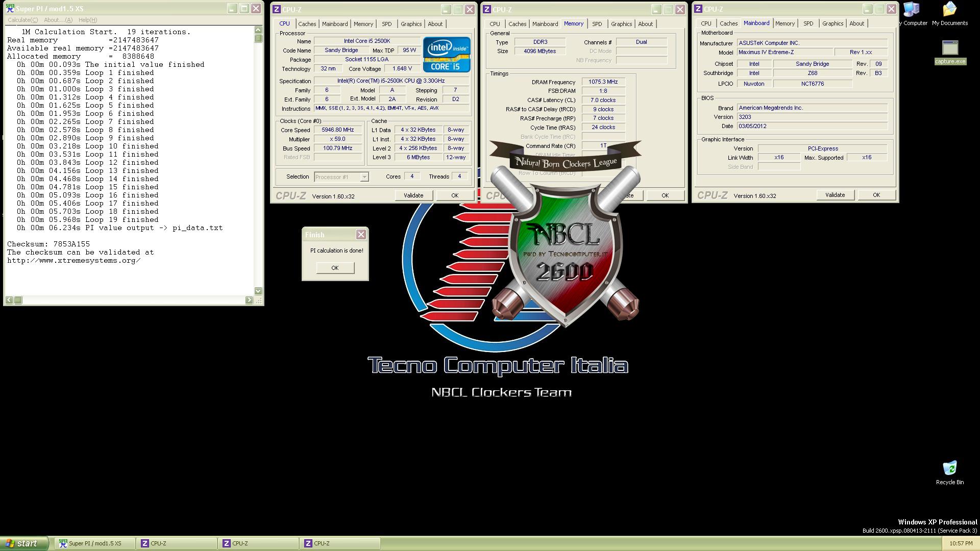
Task: Click Memory CPU-Z window title icon
Action: 486,9
